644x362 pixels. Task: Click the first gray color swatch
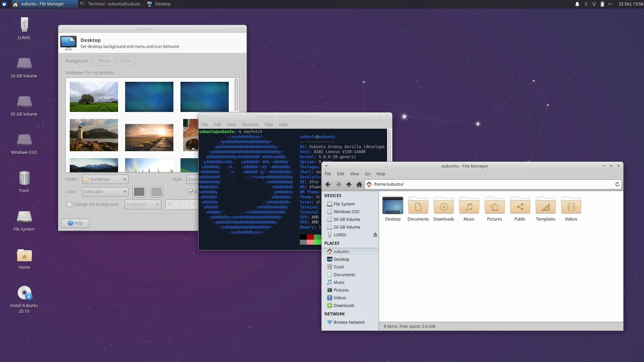[x=139, y=192]
